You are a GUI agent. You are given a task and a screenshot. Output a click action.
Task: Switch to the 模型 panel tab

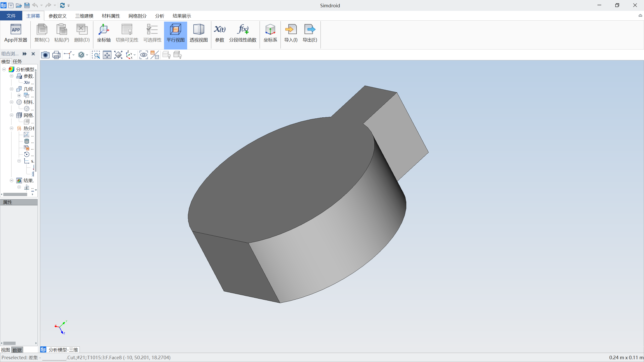tap(6, 61)
